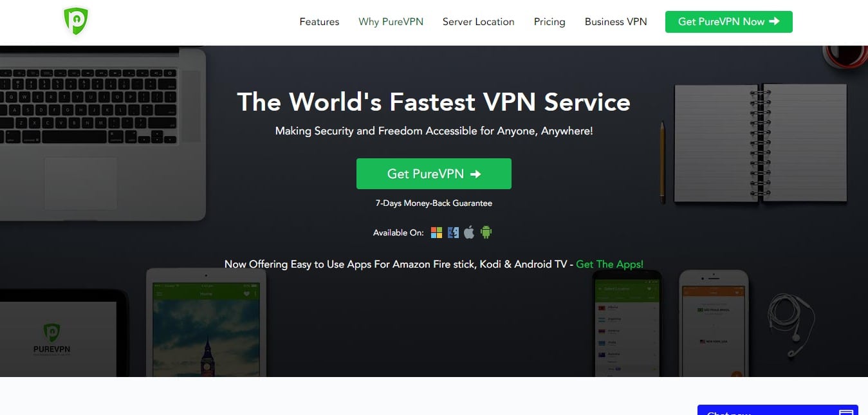Follow the Get The Apps! link
868x415 pixels.
[609, 264]
